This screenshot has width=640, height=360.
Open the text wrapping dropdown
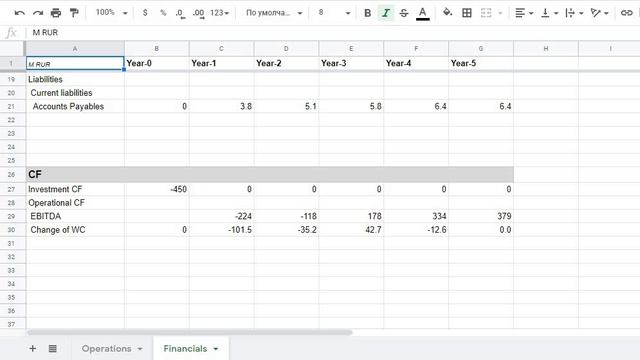[574, 13]
